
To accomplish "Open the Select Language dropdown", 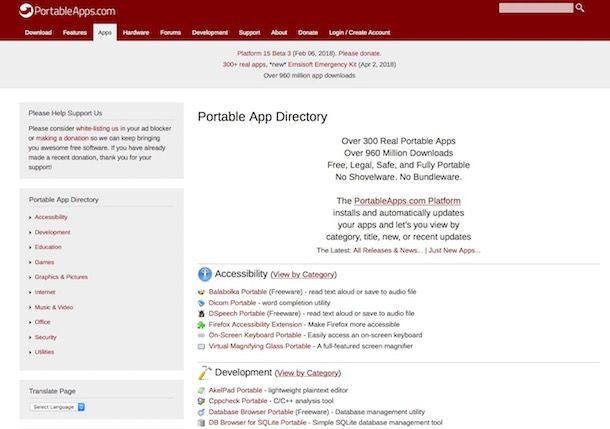I will coord(58,407).
